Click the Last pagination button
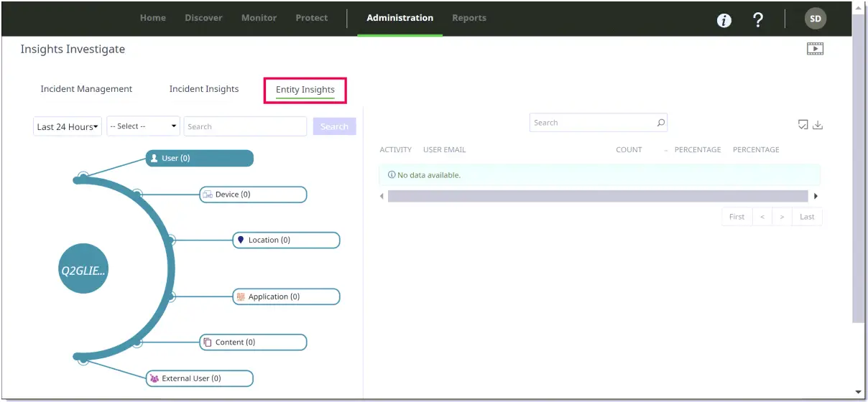The height and width of the screenshot is (402, 868). tap(807, 217)
